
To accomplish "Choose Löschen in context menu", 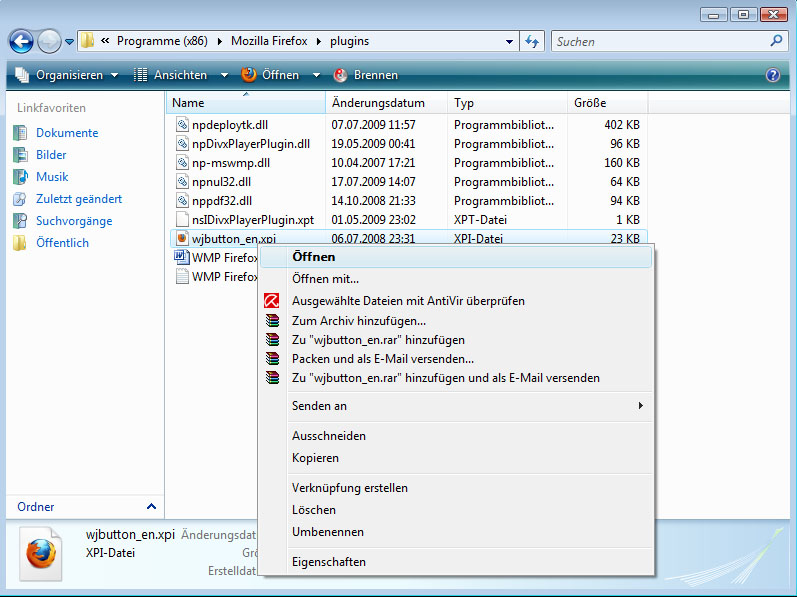I will coord(456,510).
